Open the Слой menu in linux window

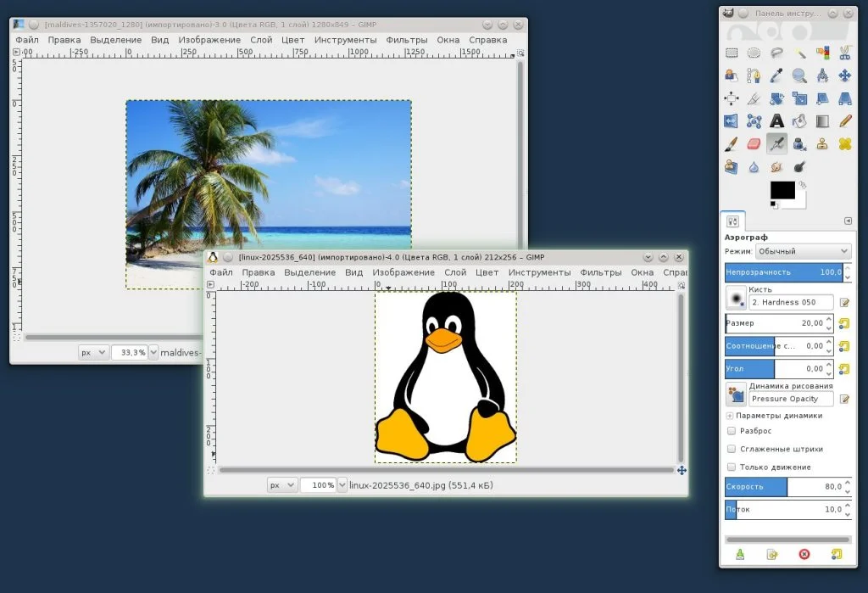pos(455,272)
